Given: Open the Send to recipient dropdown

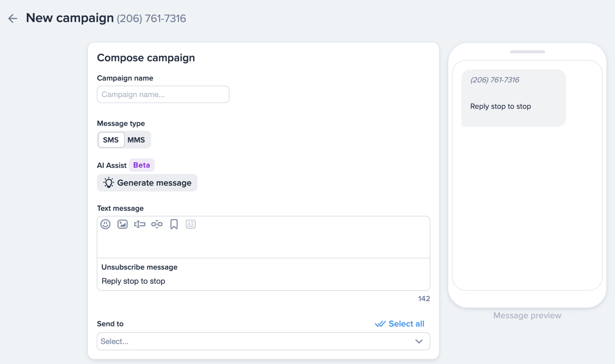Looking at the screenshot, I should (263, 341).
